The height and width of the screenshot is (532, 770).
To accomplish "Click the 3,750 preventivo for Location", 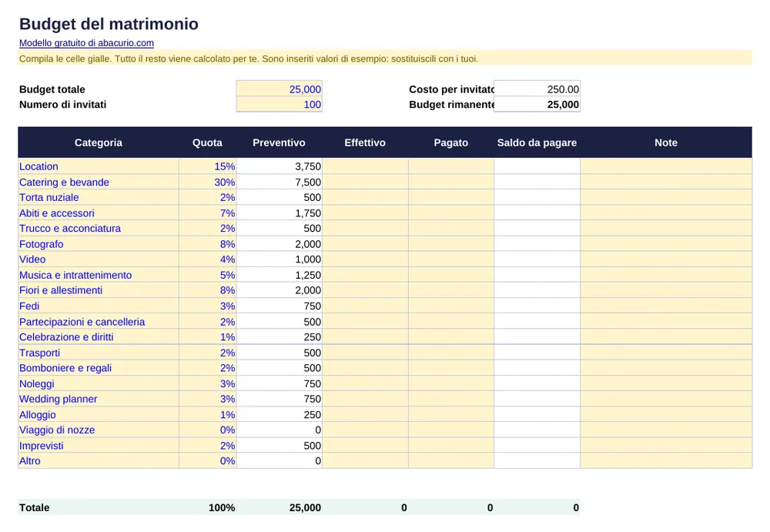I will [279, 166].
